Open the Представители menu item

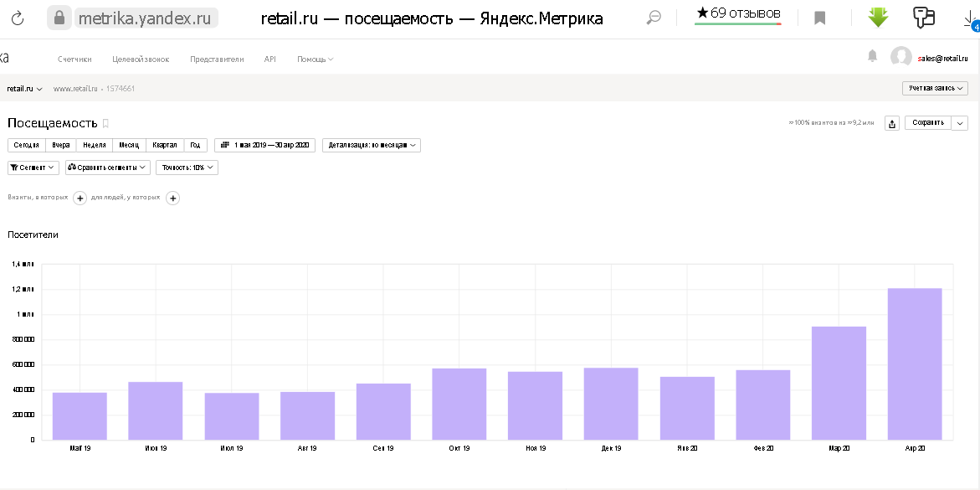[217, 59]
